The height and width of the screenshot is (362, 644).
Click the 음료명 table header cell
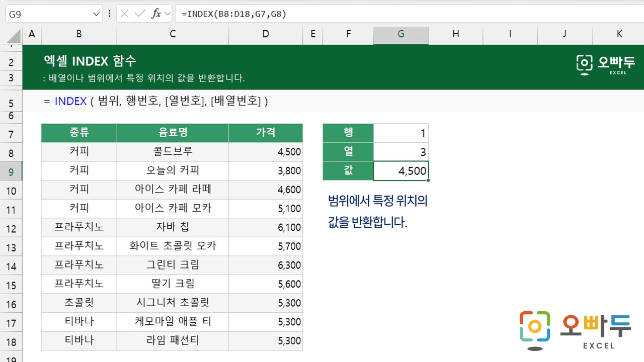pyautogui.click(x=173, y=133)
